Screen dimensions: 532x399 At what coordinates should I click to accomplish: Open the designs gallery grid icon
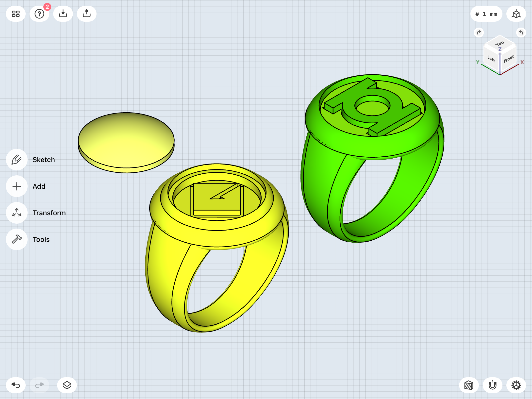click(x=16, y=14)
